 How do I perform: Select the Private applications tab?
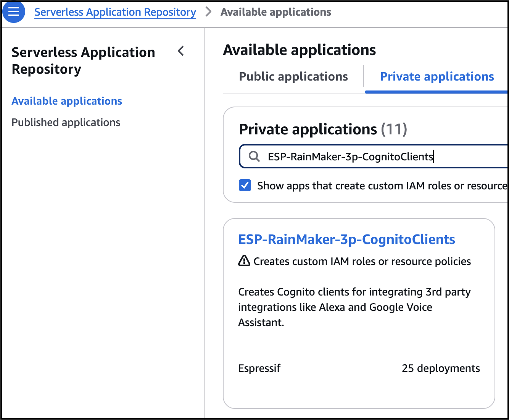(437, 76)
